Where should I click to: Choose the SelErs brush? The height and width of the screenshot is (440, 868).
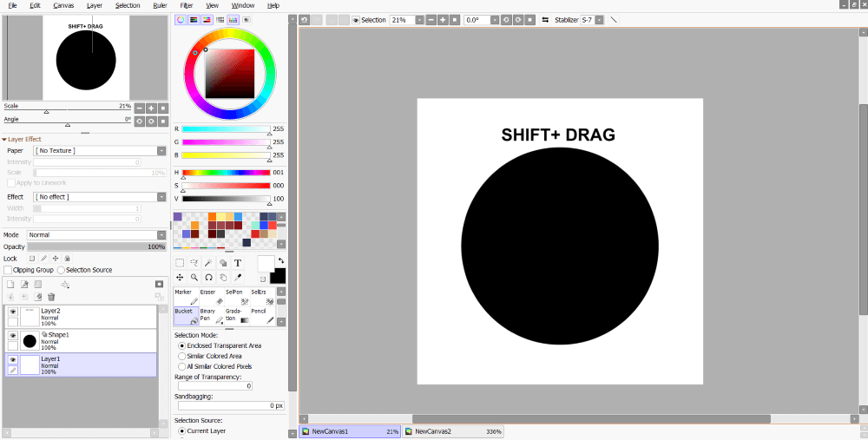pyautogui.click(x=262, y=297)
